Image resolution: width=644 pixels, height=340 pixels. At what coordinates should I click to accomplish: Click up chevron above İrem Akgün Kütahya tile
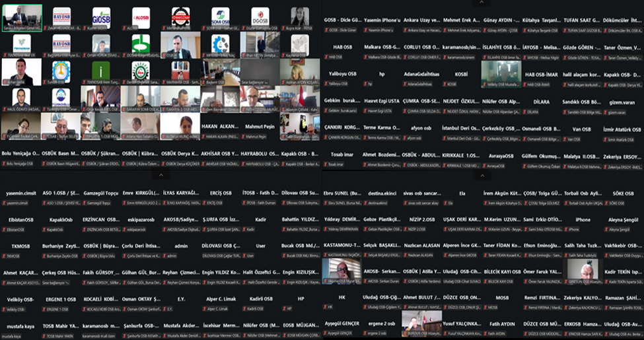[x=482, y=176]
